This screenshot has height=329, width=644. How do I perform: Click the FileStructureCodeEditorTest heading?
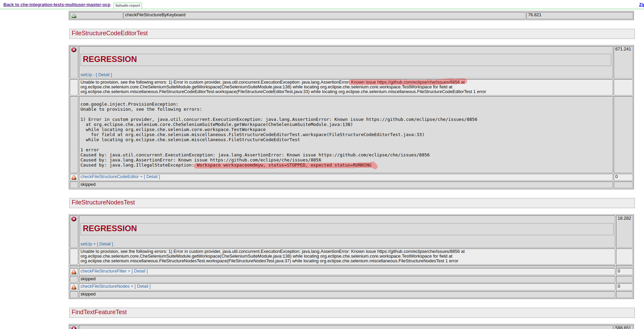coord(110,33)
